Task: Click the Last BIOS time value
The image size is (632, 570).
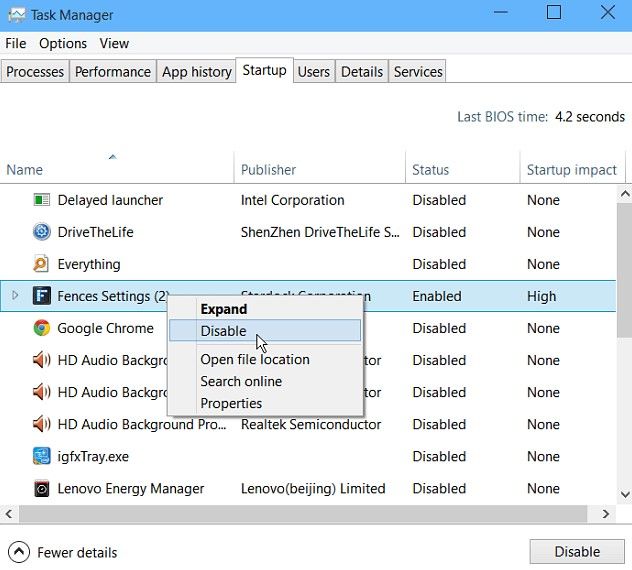Action: (x=590, y=117)
